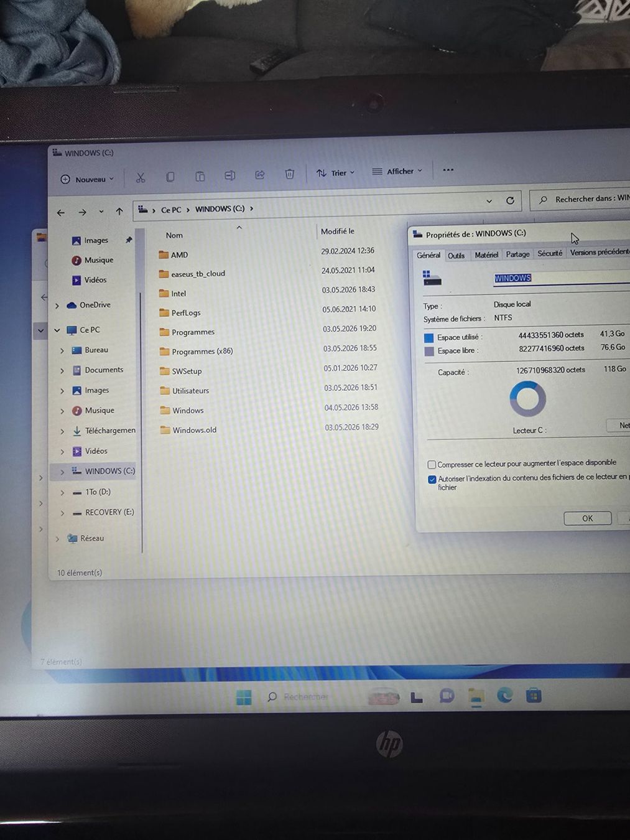This screenshot has width=630, height=840.
Task: Select the Utilisateurs folder
Action: click(190, 391)
